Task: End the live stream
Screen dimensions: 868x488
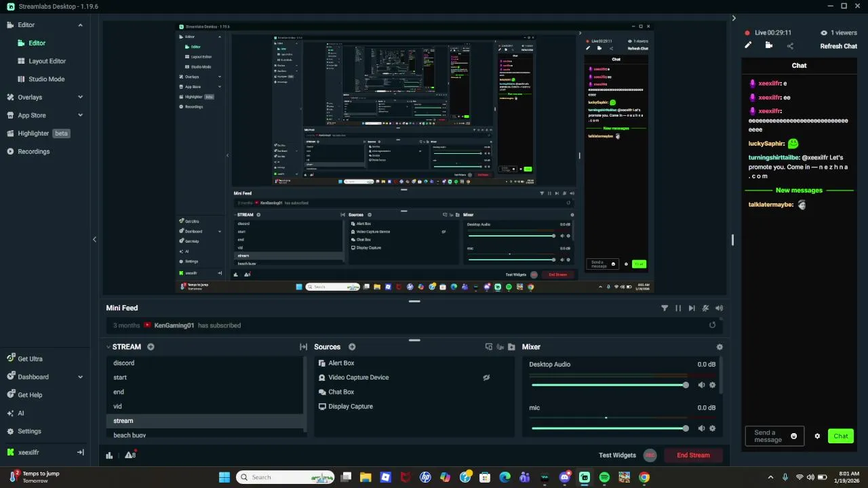Action: tap(693, 455)
